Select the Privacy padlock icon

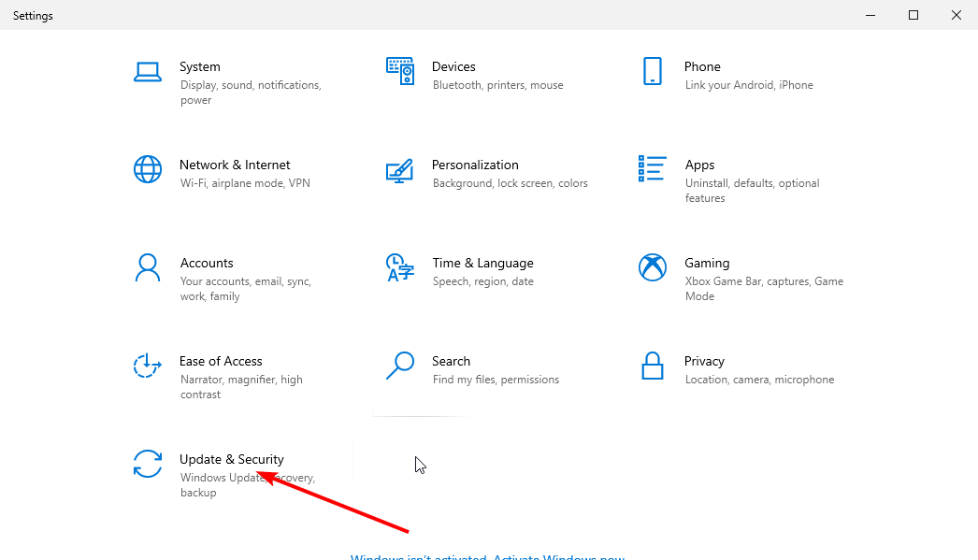653,366
